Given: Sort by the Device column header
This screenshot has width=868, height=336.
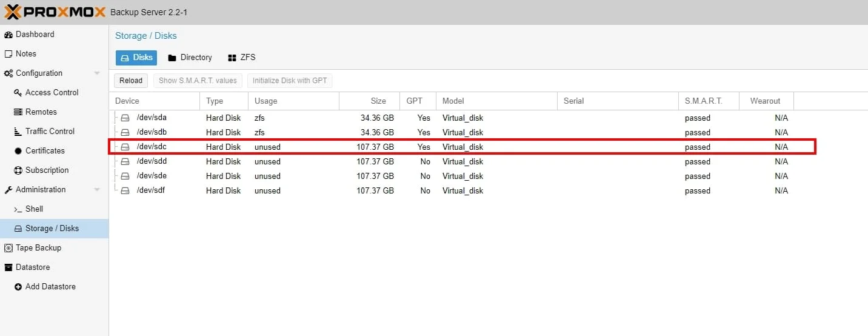Looking at the screenshot, I should click(x=155, y=101).
